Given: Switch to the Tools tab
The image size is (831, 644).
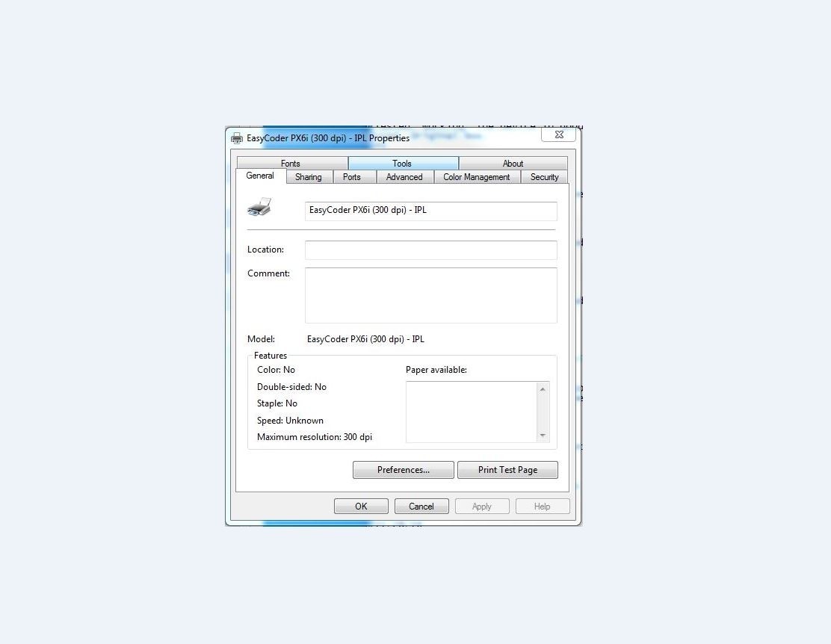Looking at the screenshot, I should pos(402,164).
